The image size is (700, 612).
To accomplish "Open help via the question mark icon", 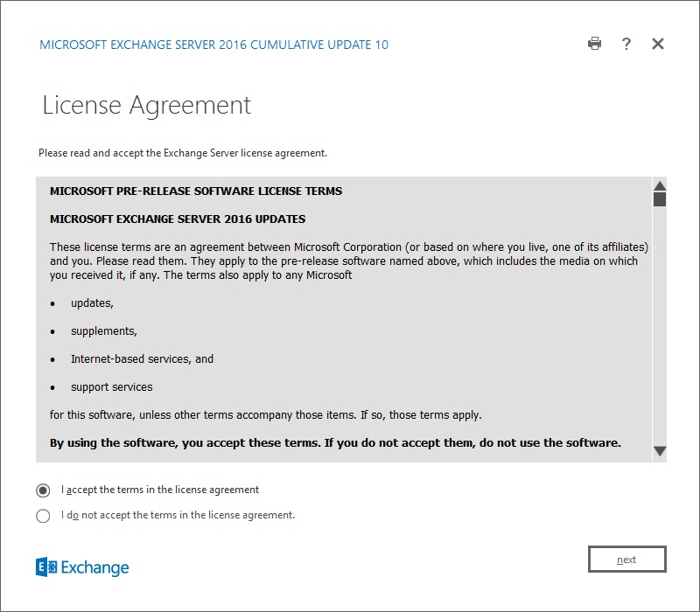I will click(626, 44).
